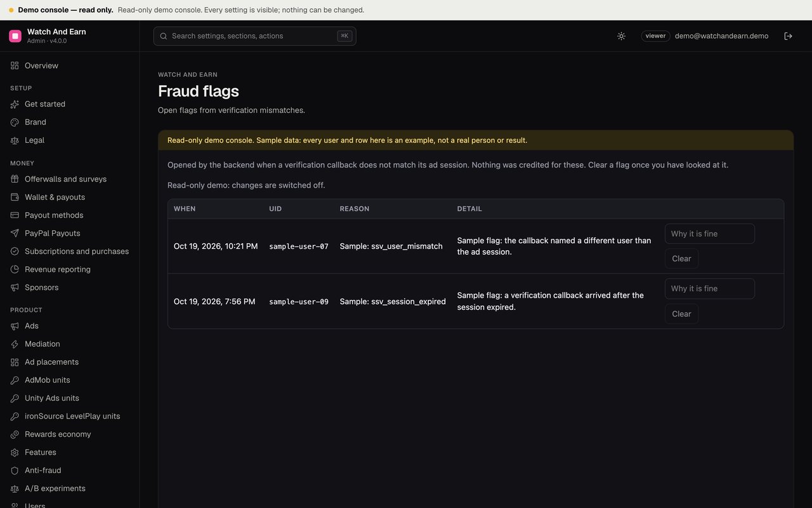Image resolution: width=812 pixels, height=508 pixels.
Task: Click the Get started sparkle icon
Action: (x=15, y=104)
